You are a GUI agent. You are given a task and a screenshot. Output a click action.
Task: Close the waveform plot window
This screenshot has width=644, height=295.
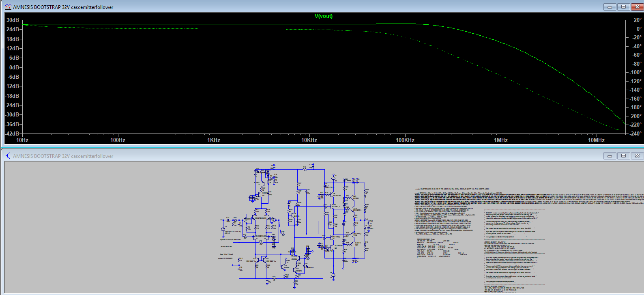tap(637, 7)
